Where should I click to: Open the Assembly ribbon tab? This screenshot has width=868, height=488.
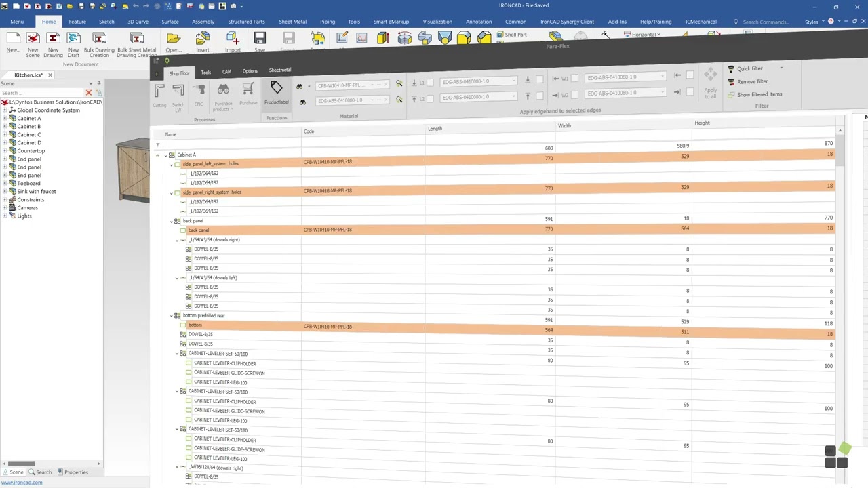pyautogui.click(x=203, y=22)
